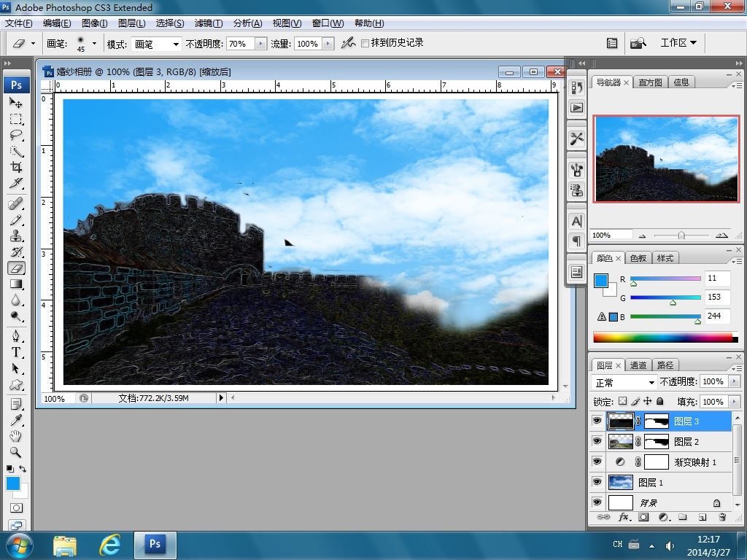
Task: Open the 文件 menu
Action: (x=18, y=23)
